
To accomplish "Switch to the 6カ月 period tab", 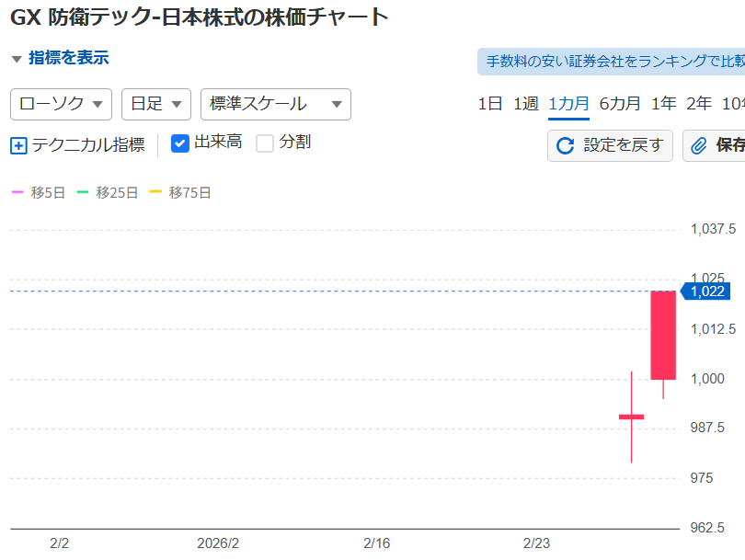I will (620, 103).
